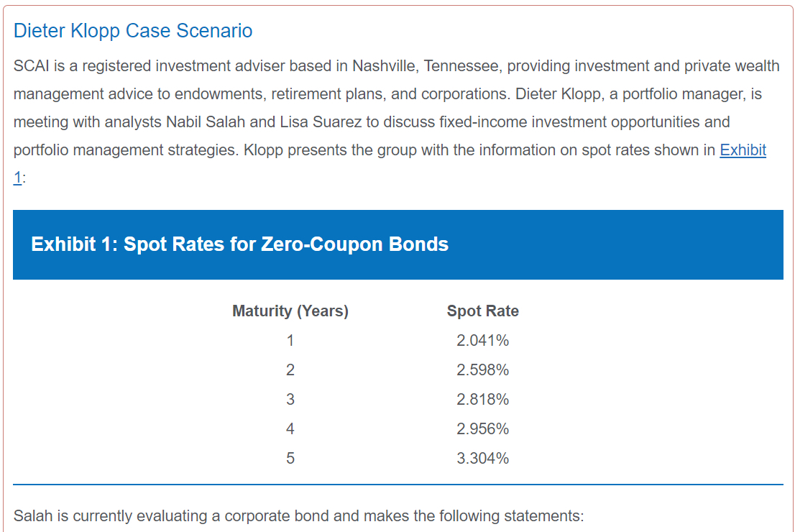The width and height of the screenshot is (795, 532).
Task: Click the 2.598% spot rate cell
Action: click(x=482, y=370)
